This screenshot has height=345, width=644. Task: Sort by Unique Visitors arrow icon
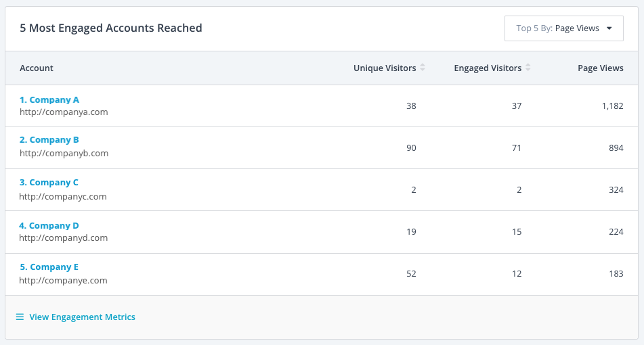[x=423, y=68]
